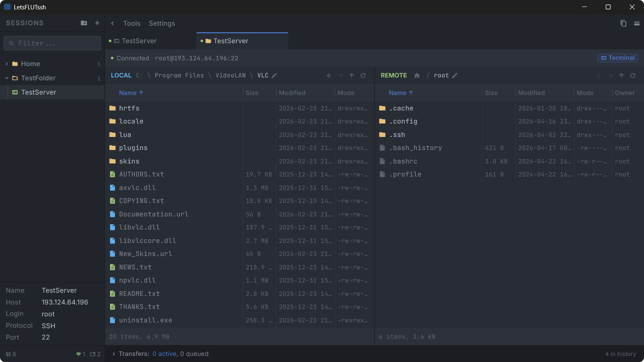
Task: Sort remote files by Owner column
Action: click(x=625, y=93)
